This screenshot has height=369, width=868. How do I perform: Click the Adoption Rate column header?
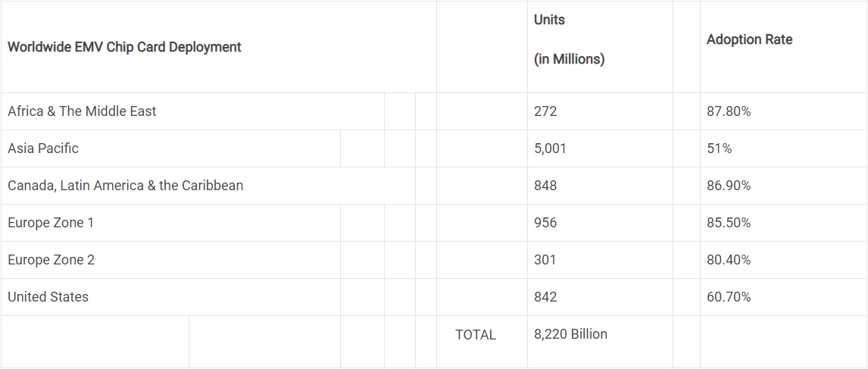pyautogui.click(x=749, y=39)
